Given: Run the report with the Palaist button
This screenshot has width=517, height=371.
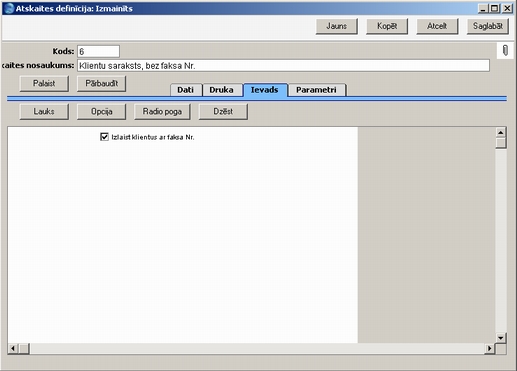Looking at the screenshot, I should [x=44, y=83].
